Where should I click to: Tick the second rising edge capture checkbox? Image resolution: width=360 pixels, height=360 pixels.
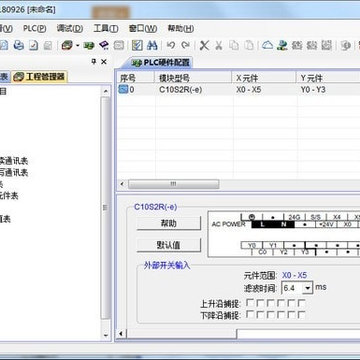[x=260, y=303]
